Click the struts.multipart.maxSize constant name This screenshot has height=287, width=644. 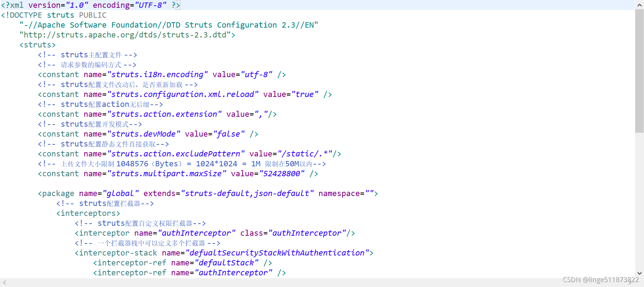click(x=166, y=174)
